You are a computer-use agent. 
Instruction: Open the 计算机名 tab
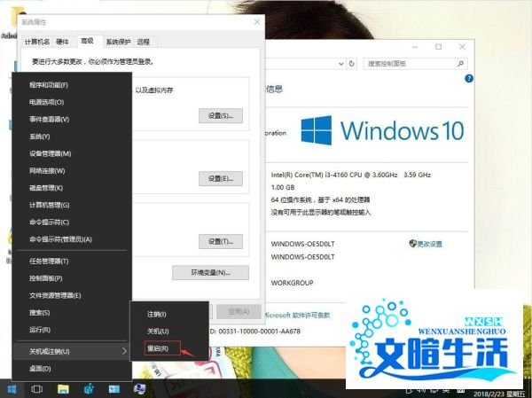tap(37, 42)
